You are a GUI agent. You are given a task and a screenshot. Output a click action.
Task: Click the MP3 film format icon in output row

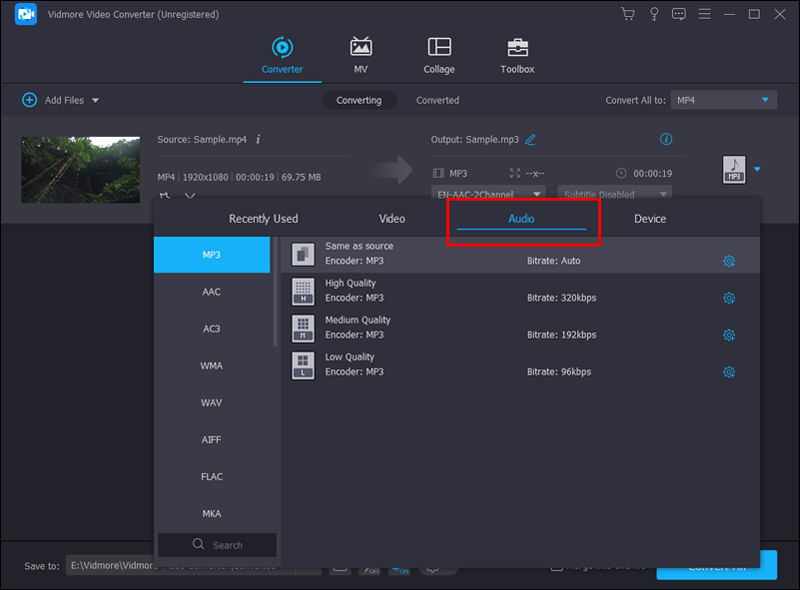coord(438,174)
